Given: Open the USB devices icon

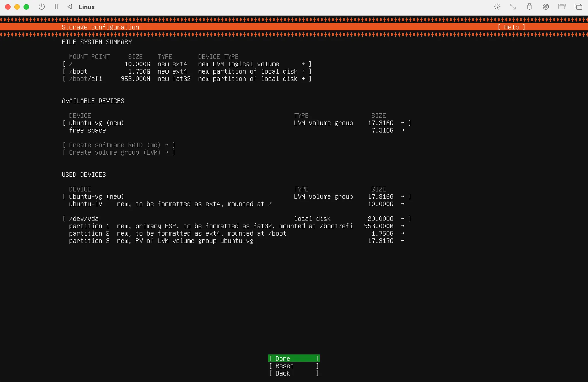Looking at the screenshot, I should tap(529, 7).
